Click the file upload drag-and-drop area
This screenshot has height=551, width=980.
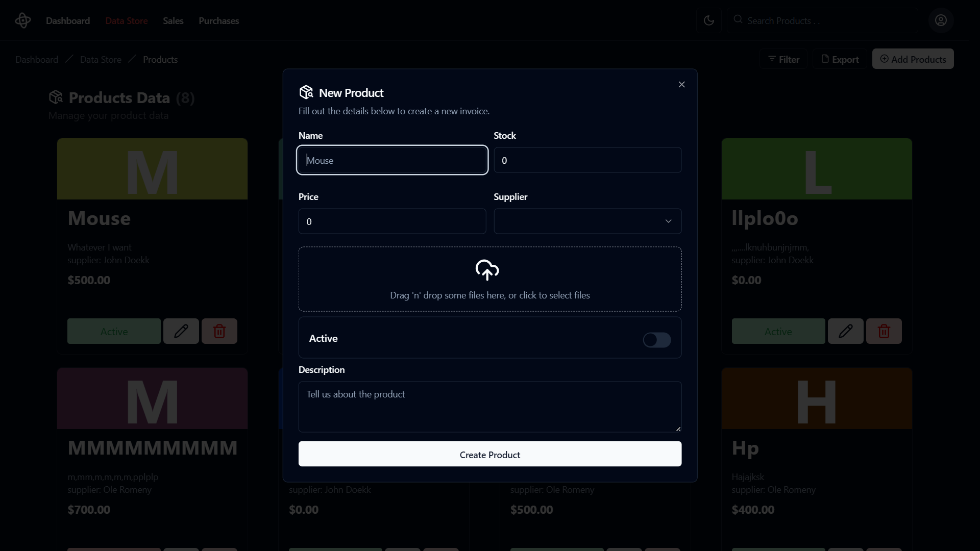pyautogui.click(x=490, y=279)
